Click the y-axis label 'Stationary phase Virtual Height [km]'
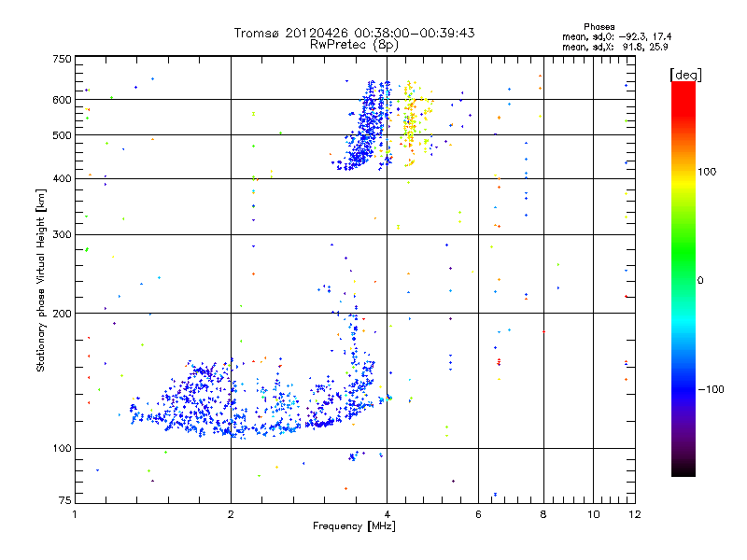 coord(40,280)
